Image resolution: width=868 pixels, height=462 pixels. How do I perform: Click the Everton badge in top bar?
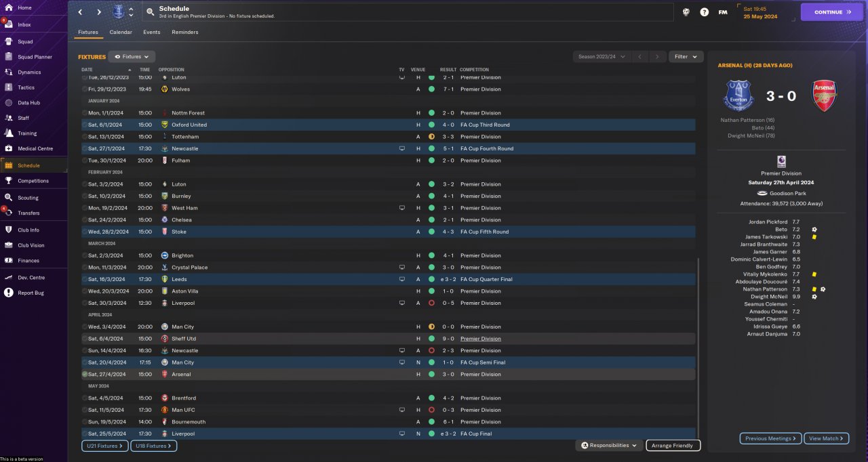(119, 12)
